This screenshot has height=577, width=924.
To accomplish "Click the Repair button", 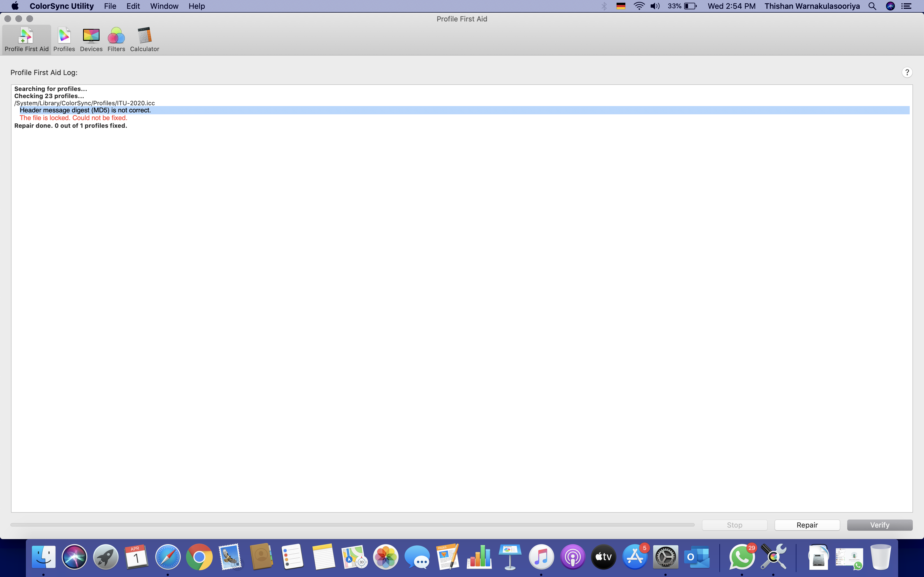I will coord(807,525).
